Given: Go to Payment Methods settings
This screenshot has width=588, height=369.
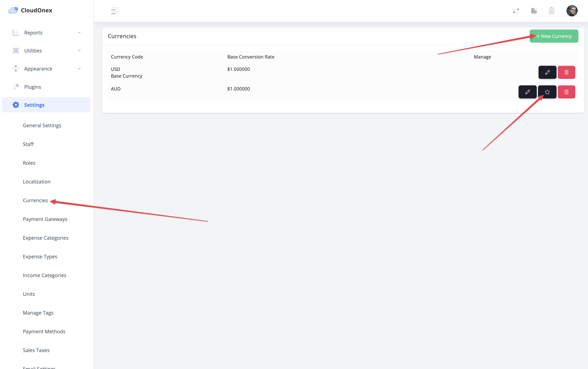Looking at the screenshot, I should coord(44,331).
